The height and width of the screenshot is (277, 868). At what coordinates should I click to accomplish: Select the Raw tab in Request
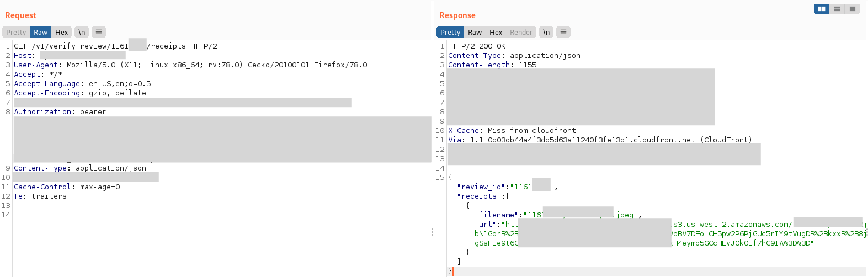pyautogui.click(x=40, y=33)
